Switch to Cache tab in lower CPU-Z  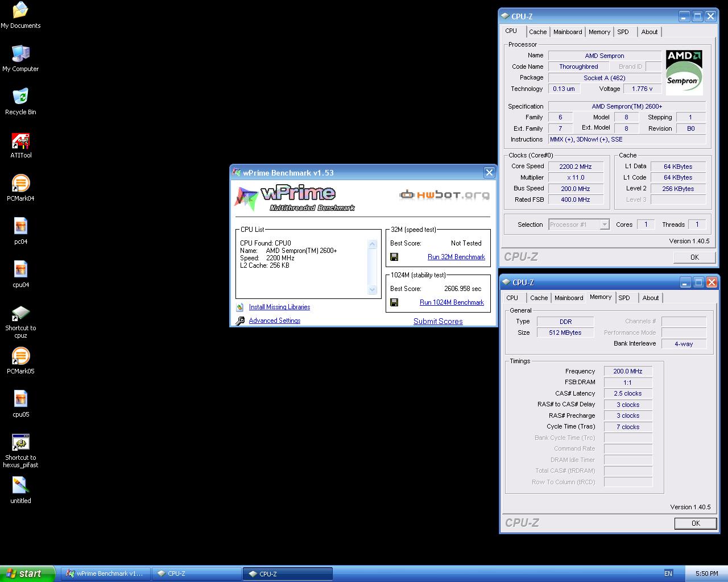(539, 298)
